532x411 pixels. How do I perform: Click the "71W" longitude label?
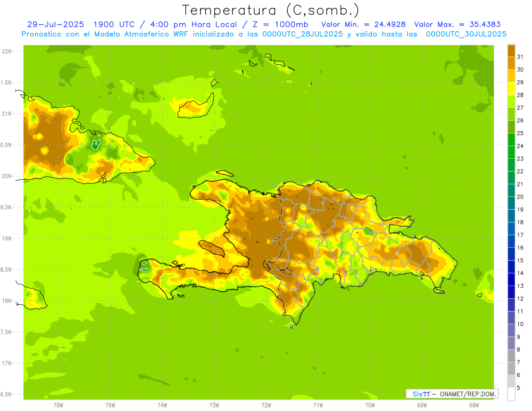(x=318, y=405)
